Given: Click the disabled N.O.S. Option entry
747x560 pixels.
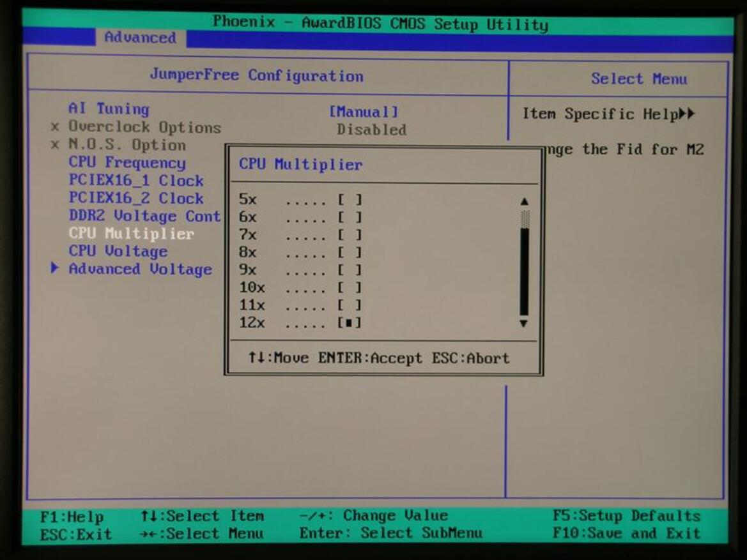Looking at the screenshot, I should [127, 145].
